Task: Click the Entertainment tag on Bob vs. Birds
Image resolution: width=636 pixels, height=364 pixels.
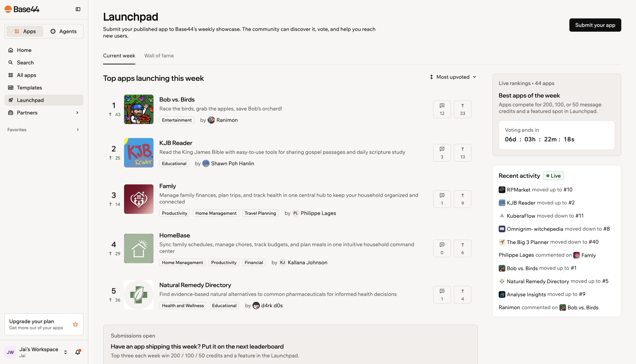Action: click(x=177, y=120)
